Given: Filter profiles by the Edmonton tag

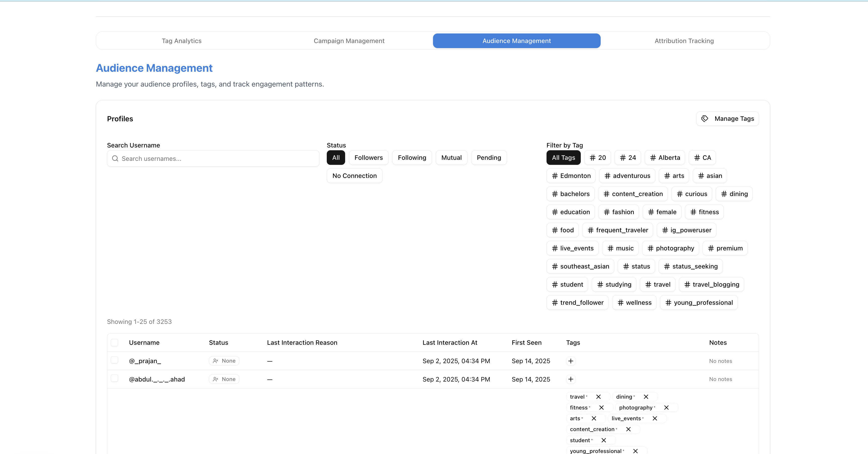Looking at the screenshot, I should (571, 176).
